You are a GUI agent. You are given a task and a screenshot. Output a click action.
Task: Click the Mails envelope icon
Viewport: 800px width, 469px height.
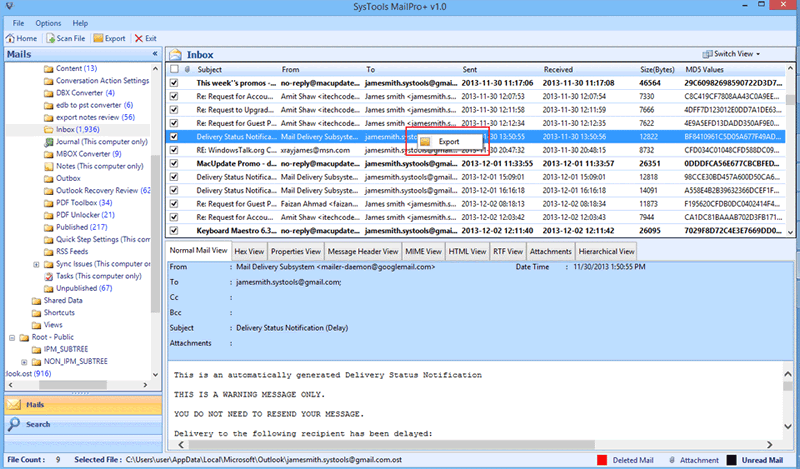[14, 405]
